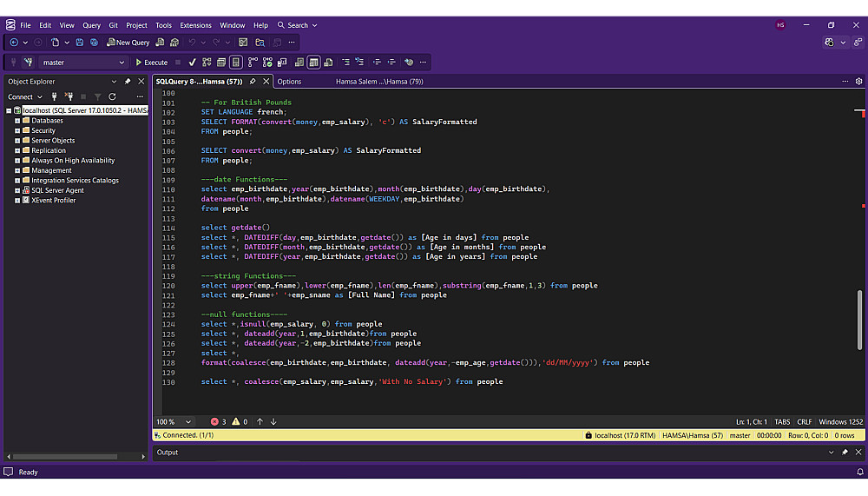Screen dimensions: 868x496
Task: Select Results to Grid icon
Action: click(x=314, y=62)
